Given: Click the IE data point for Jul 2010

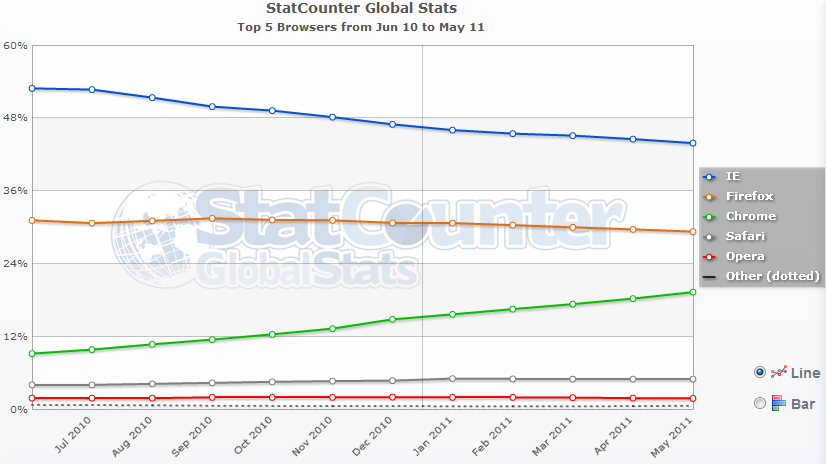Looking at the screenshot, I should click(x=92, y=90).
